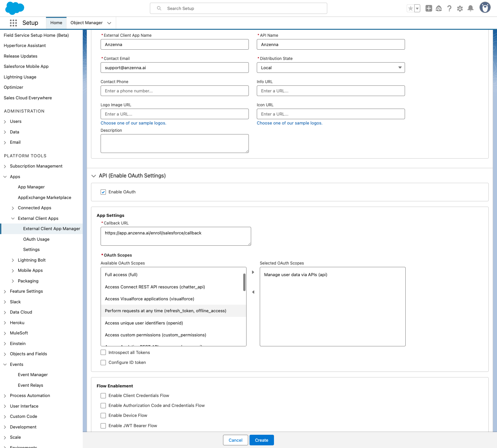The height and width of the screenshot is (448, 497).
Task: Open the Setup gear menu
Action: click(x=460, y=9)
